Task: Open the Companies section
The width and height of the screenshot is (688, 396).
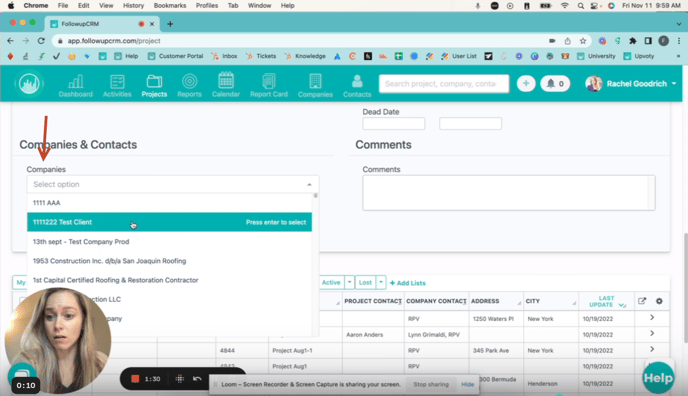Action: click(x=315, y=85)
